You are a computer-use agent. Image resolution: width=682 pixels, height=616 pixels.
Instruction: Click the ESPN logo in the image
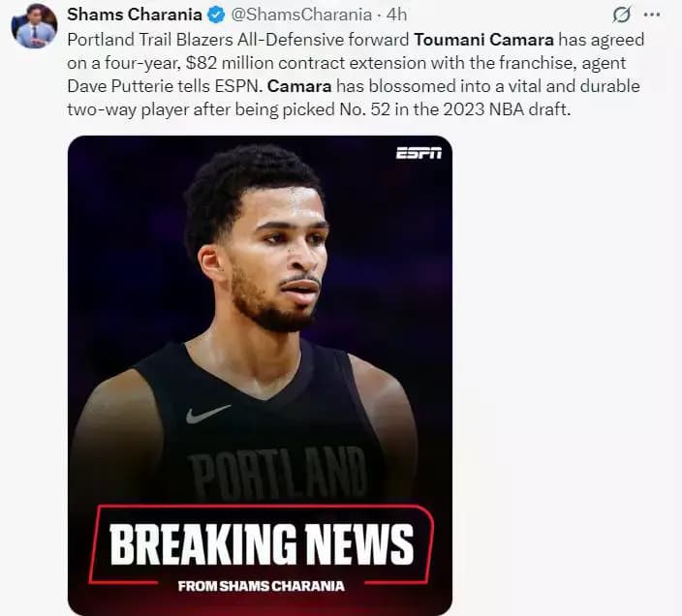(x=418, y=153)
